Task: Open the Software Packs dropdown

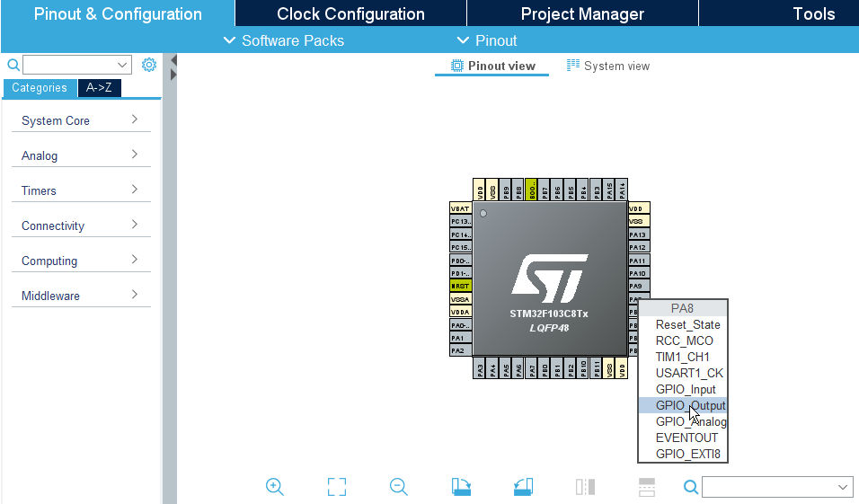Action: (284, 40)
